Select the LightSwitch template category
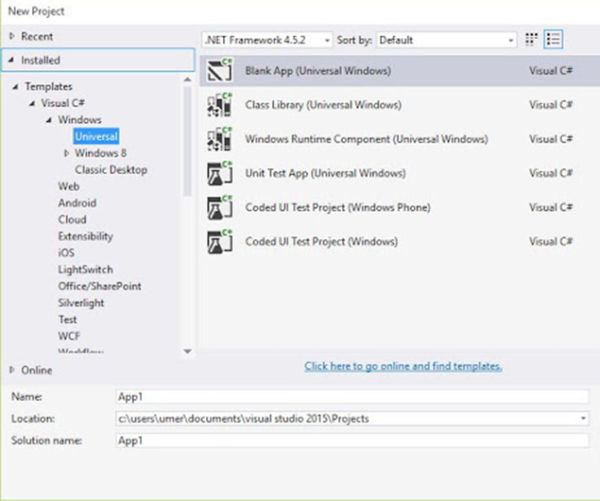Viewport: 600px width, 501px height. point(85,269)
